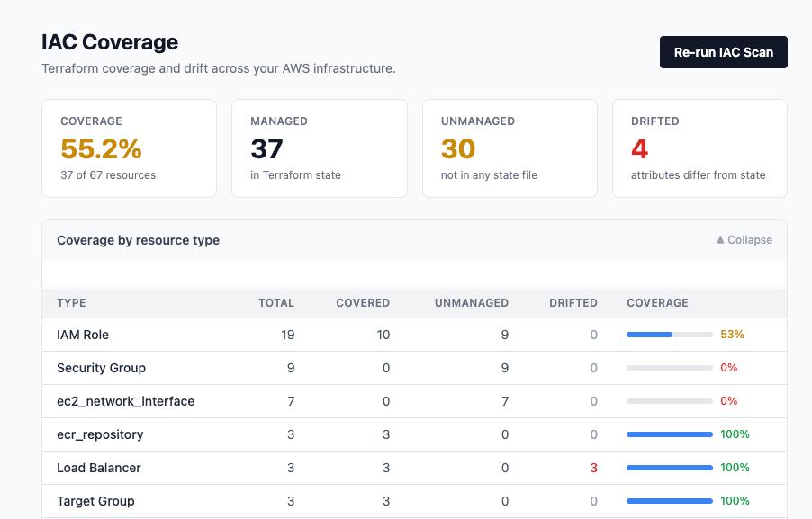Viewport: 812px width, 519px height.
Task: Click the Re-run IAC Scan button
Action: [x=724, y=52]
